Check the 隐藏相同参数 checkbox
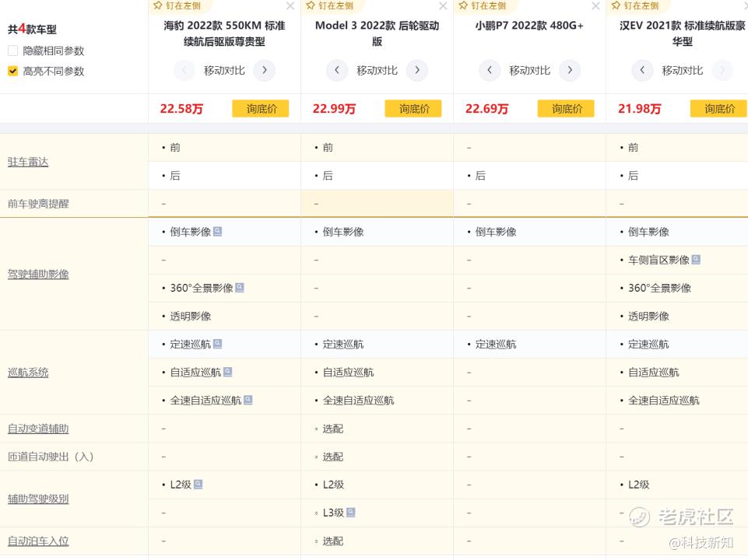The image size is (748, 560). click(13, 51)
